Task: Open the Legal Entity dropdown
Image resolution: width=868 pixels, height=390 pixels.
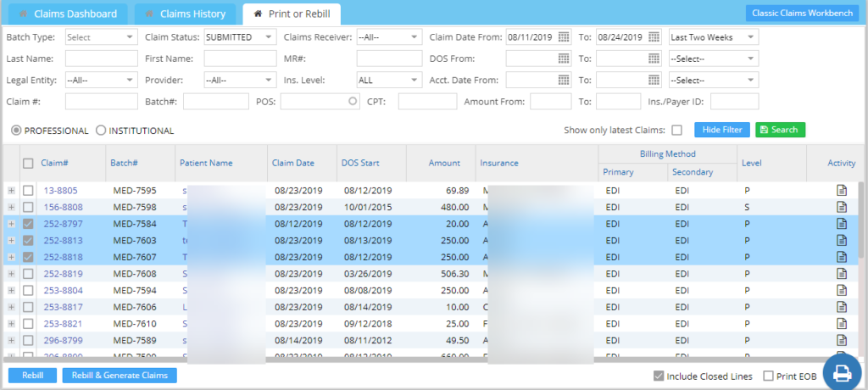Action: [x=102, y=80]
